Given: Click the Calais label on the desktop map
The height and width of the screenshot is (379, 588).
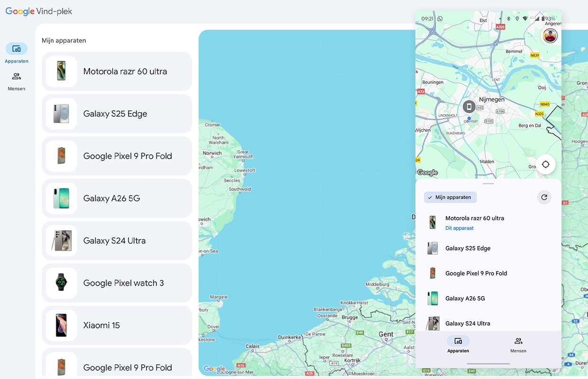Looking at the screenshot, I should click(x=253, y=346).
